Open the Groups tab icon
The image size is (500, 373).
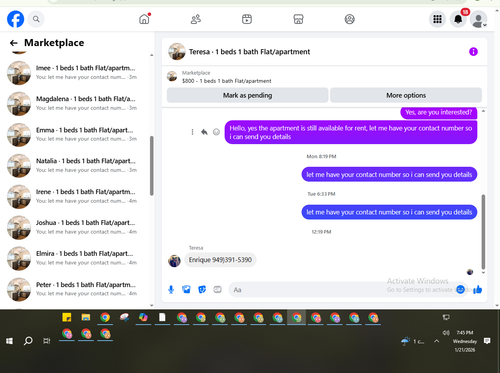click(349, 19)
